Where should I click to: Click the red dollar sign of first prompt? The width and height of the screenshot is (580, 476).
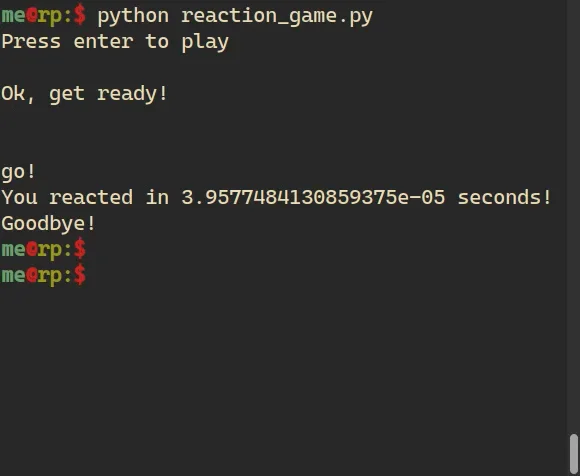(x=80, y=17)
